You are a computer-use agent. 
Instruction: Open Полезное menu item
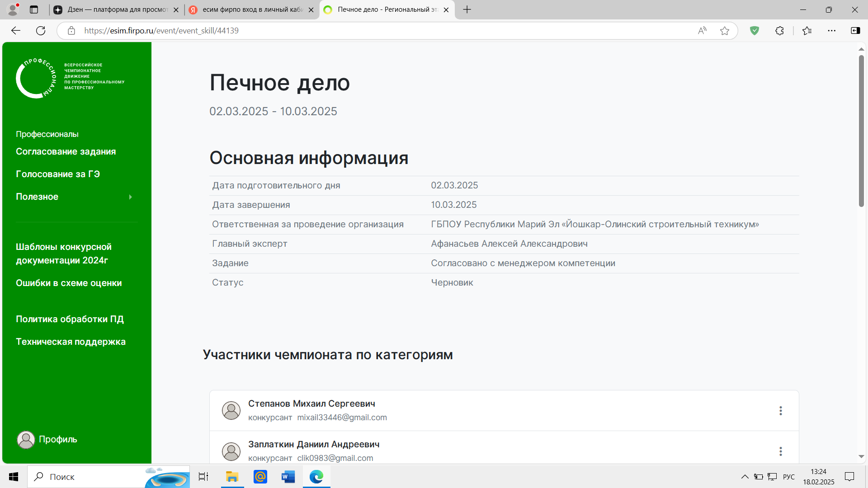coord(37,197)
